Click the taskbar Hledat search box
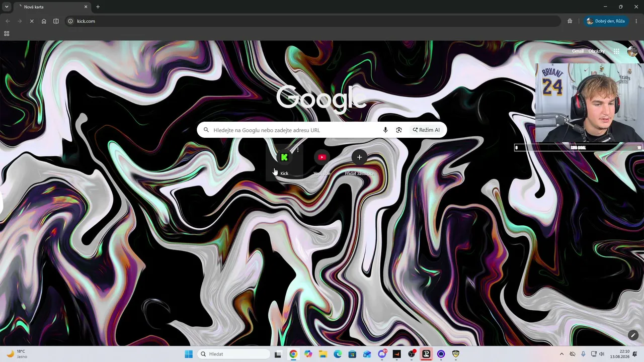Image resolution: width=644 pixels, height=362 pixels. [x=234, y=354]
